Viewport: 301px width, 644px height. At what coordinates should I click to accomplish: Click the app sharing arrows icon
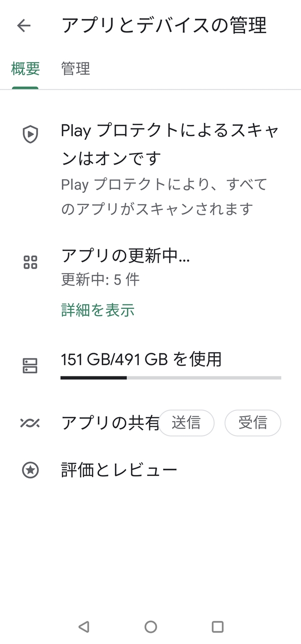pos(31,423)
